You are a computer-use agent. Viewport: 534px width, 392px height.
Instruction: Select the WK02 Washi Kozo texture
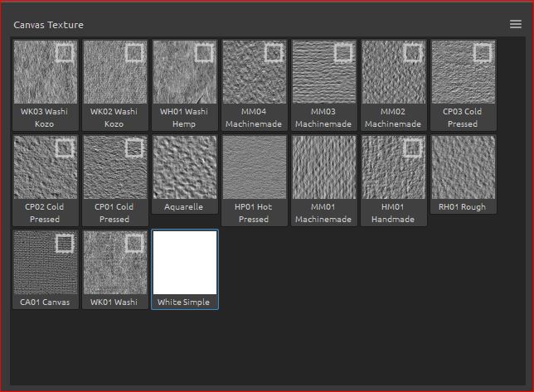(115, 79)
